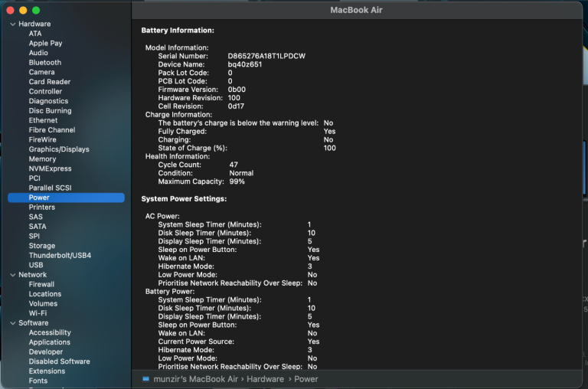Select Audio in the sidebar
The width and height of the screenshot is (588, 389).
coord(38,53)
